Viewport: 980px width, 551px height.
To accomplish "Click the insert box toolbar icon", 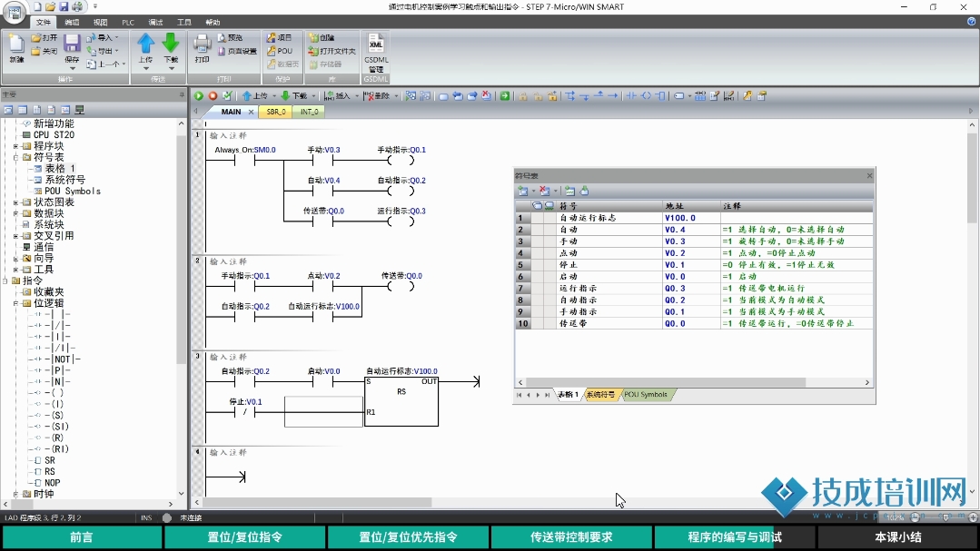I will click(660, 95).
